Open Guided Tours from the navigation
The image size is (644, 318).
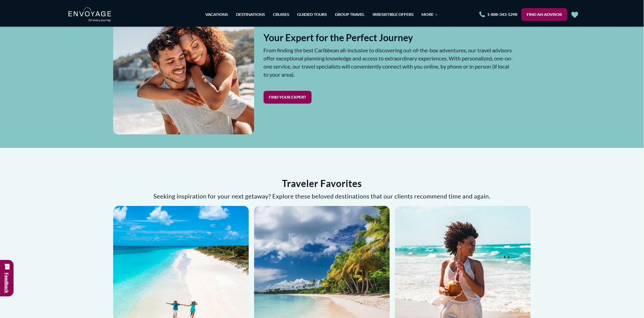(312, 15)
